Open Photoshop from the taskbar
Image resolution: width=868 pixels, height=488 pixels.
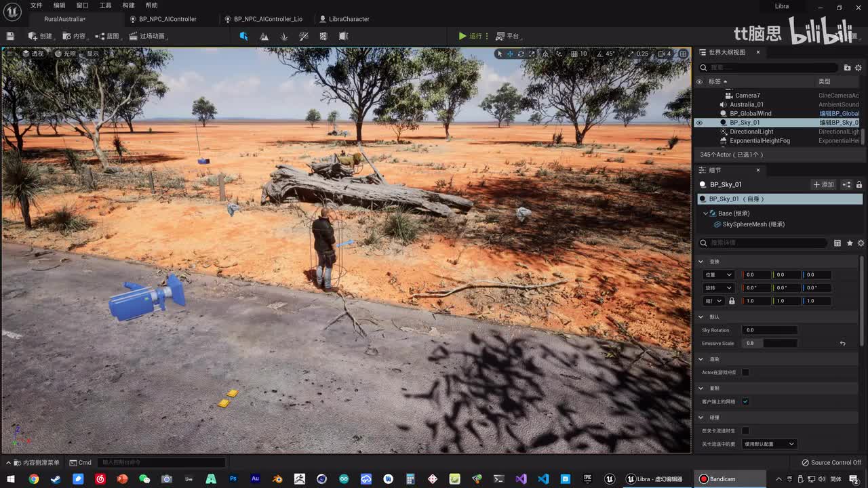click(233, 479)
